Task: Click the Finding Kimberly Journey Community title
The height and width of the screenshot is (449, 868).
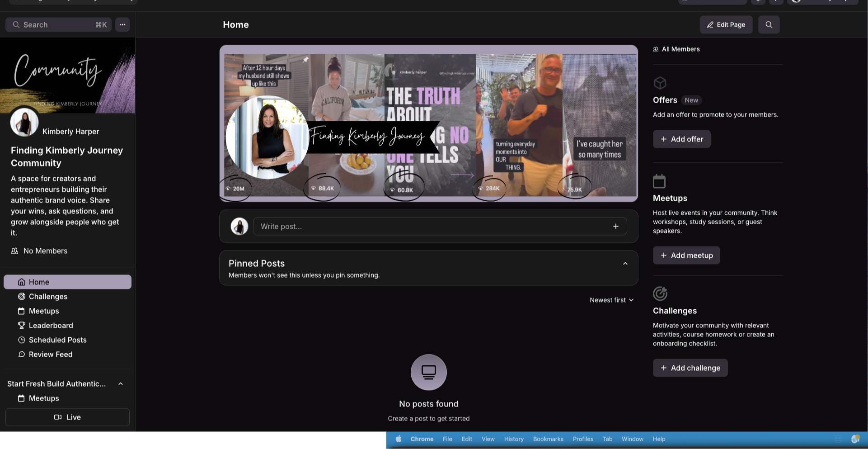Action: pos(67,156)
